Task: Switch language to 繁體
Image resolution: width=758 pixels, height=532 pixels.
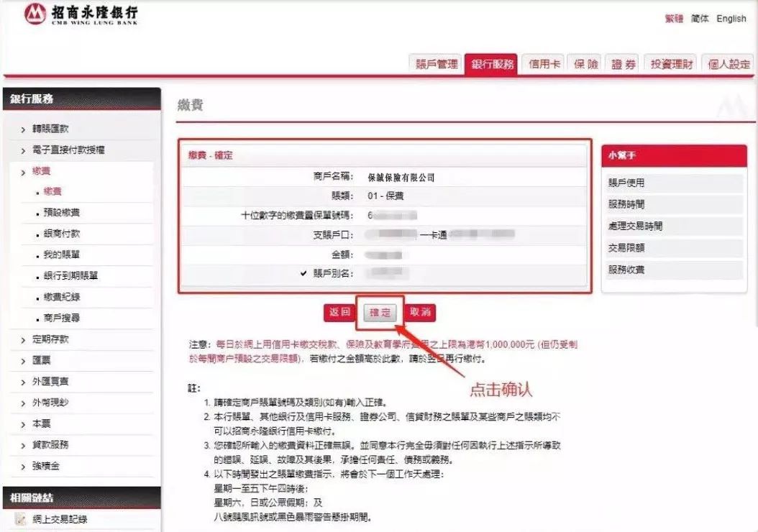Action: pyautogui.click(x=674, y=19)
